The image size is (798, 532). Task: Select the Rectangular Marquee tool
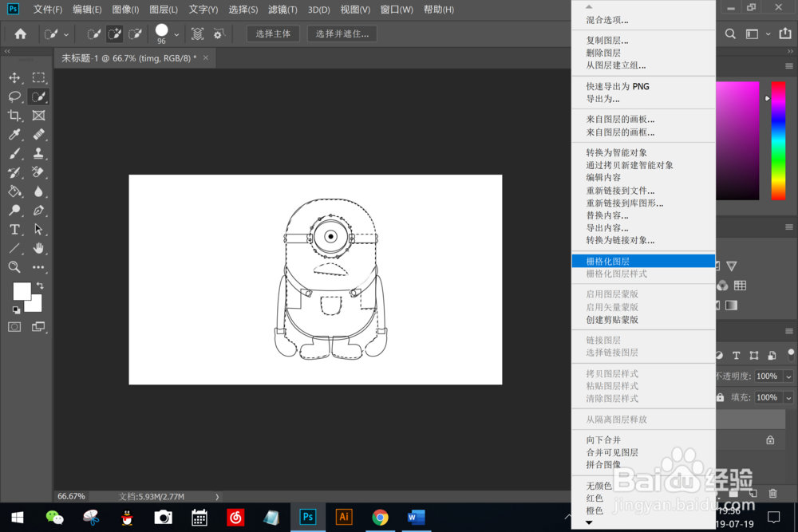tap(38, 77)
